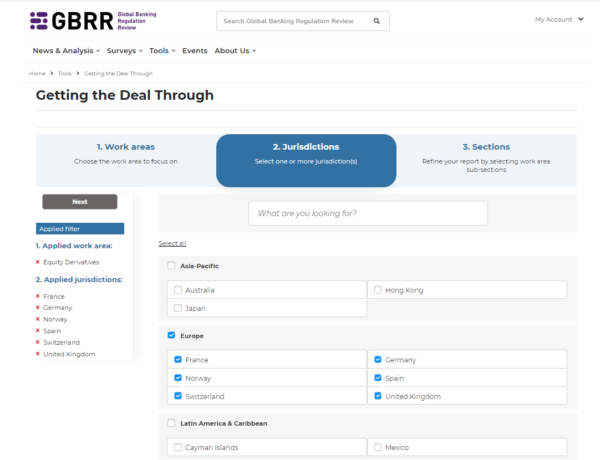The image size is (600, 460).
Task: Click breadcrumb arrow after Tools
Action: click(78, 73)
